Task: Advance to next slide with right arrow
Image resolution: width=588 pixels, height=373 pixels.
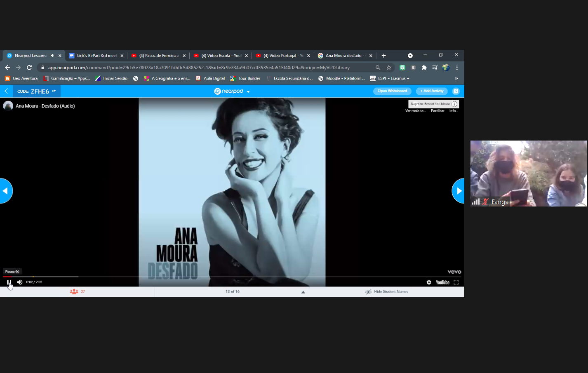Action: [459, 191]
